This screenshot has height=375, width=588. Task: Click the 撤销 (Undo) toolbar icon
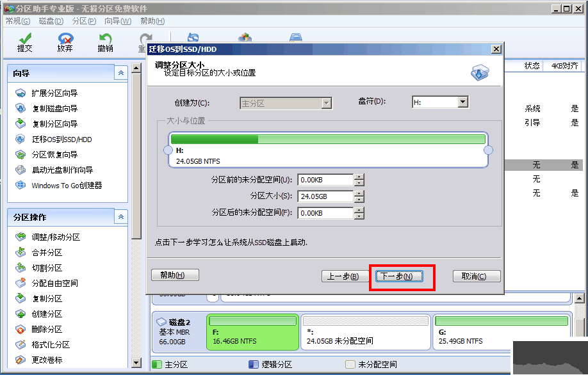(x=106, y=38)
